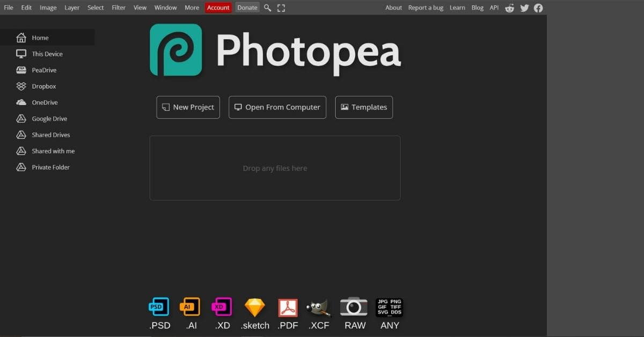Image resolution: width=644 pixels, height=337 pixels.
Task: Click the Shared with me icon
Action: 21,151
